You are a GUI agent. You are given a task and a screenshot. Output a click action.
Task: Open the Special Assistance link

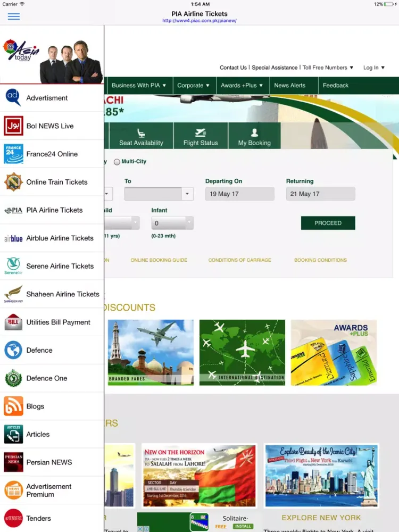click(275, 68)
